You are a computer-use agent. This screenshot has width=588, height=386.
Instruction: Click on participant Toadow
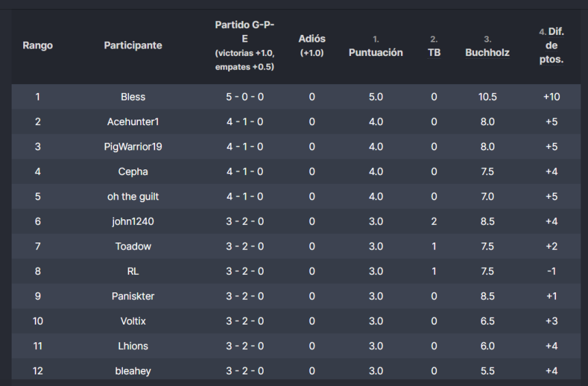pyautogui.click(x=133, y=246)
